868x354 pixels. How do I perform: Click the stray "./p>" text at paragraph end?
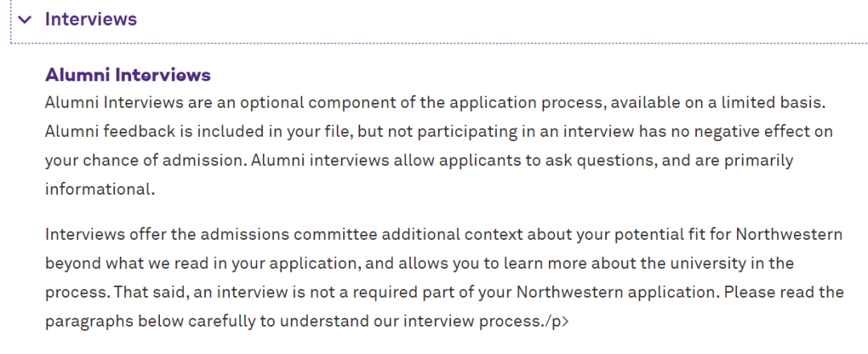click(x=554, y=321)
